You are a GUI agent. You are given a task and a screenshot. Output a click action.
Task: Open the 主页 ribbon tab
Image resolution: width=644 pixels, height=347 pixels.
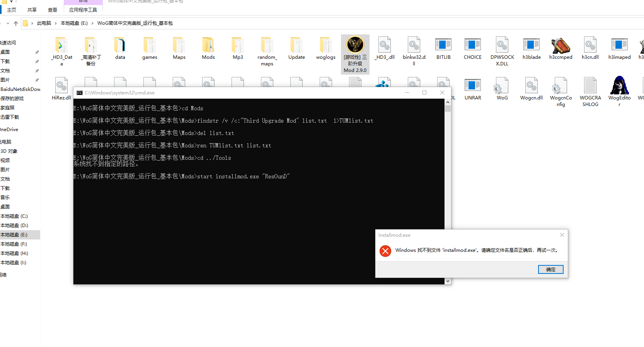(12, 10)
